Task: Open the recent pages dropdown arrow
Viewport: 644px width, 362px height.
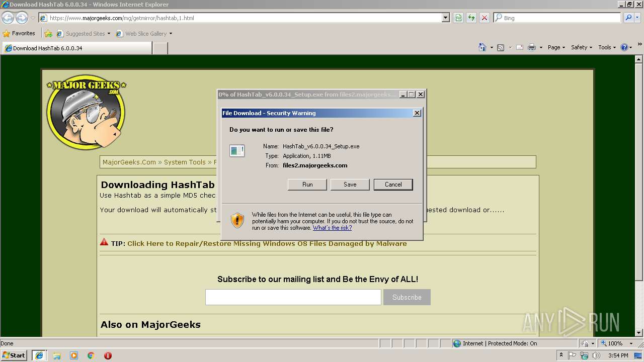Action: tap(33, 18)
